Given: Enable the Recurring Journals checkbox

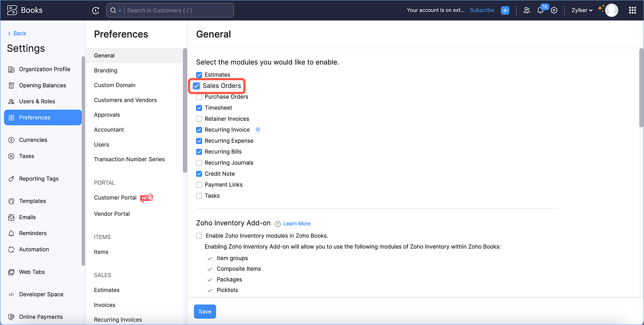Looking at the screenshot, I should pos(199,163).
